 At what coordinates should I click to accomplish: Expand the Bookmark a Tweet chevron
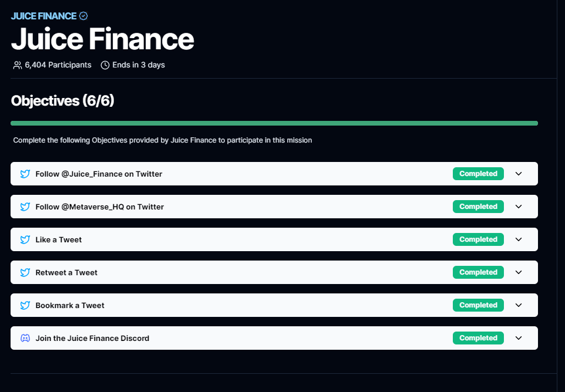coord(519,305)
